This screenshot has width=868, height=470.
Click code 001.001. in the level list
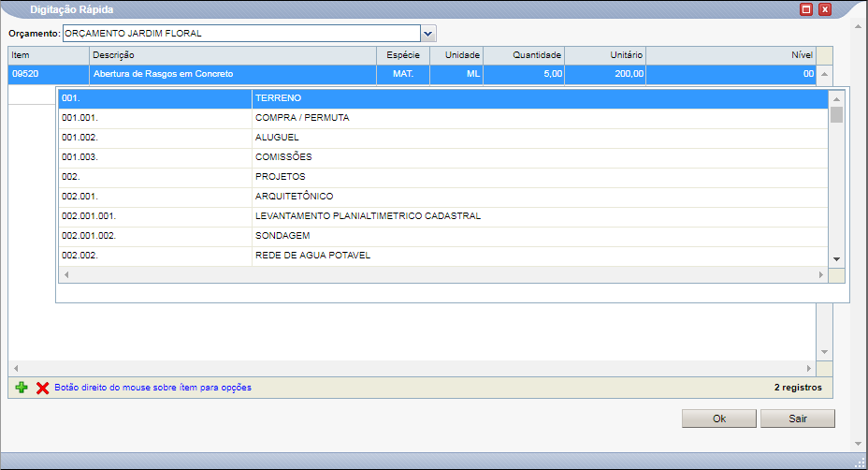coord(80,118)
